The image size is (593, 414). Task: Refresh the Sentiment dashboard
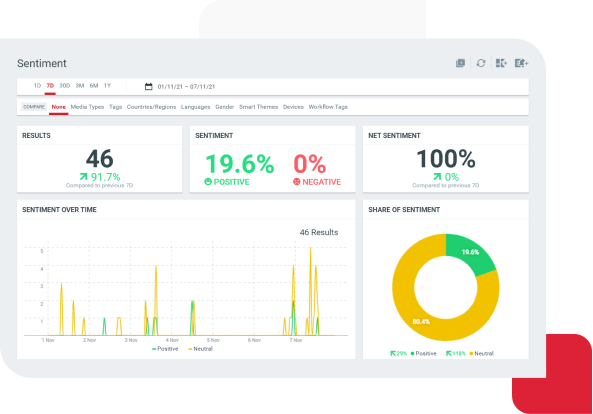(481, 63)
